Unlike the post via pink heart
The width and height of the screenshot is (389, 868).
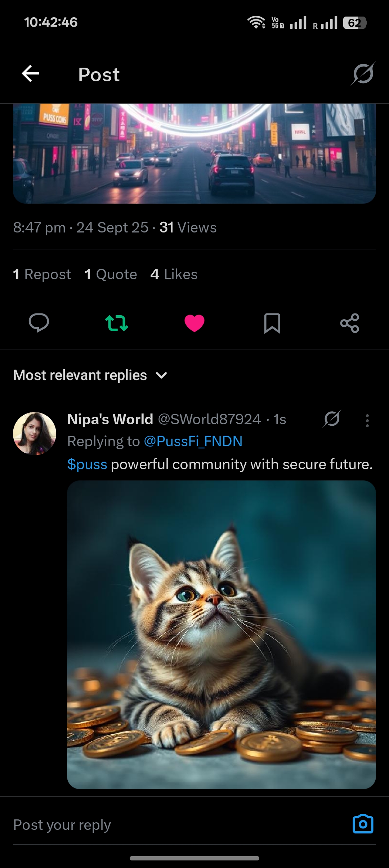pos(194,323)
